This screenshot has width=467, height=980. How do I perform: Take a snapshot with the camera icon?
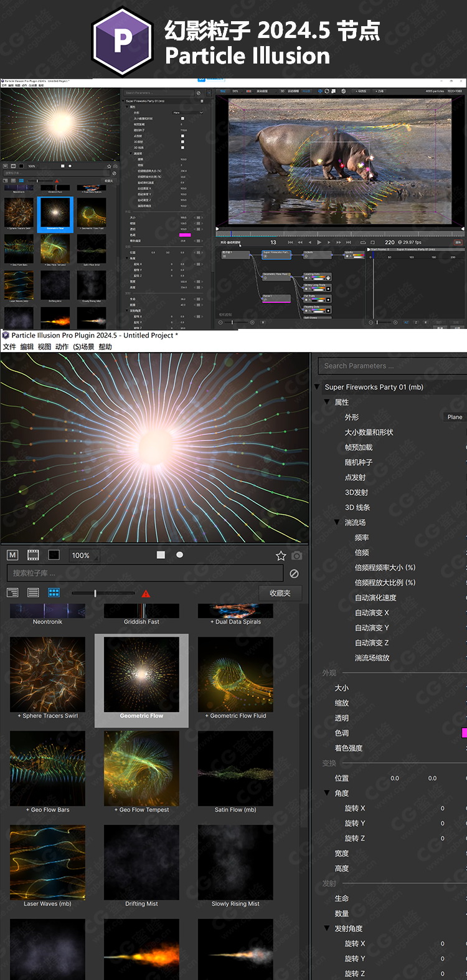(297, 555)
